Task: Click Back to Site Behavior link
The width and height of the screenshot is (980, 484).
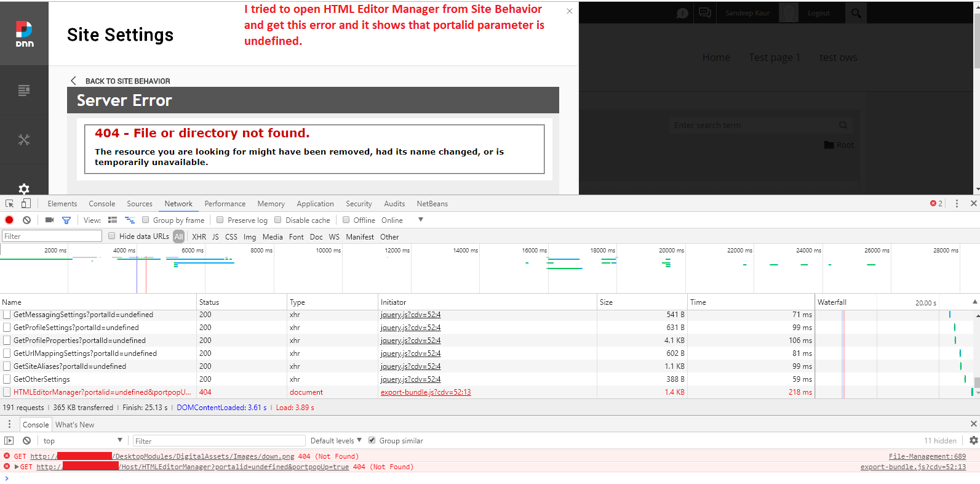Action: coord(127,81)
